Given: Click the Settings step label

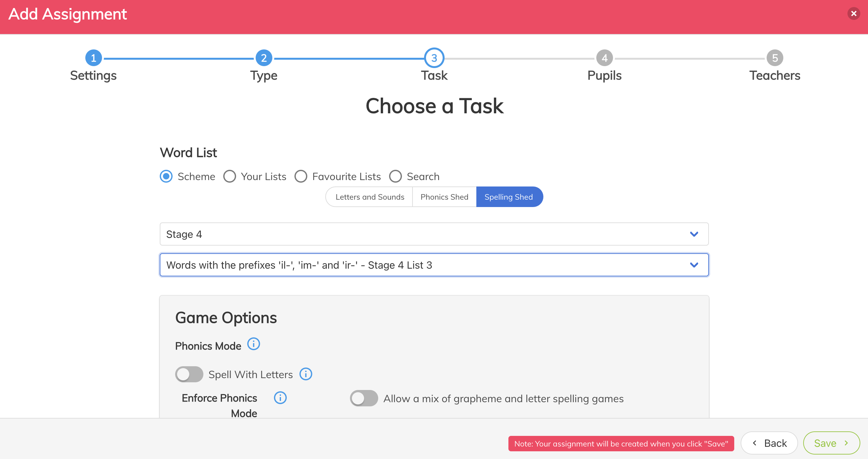Looking at the screenshot, I should pyautogui.click(x=93, y=75).
